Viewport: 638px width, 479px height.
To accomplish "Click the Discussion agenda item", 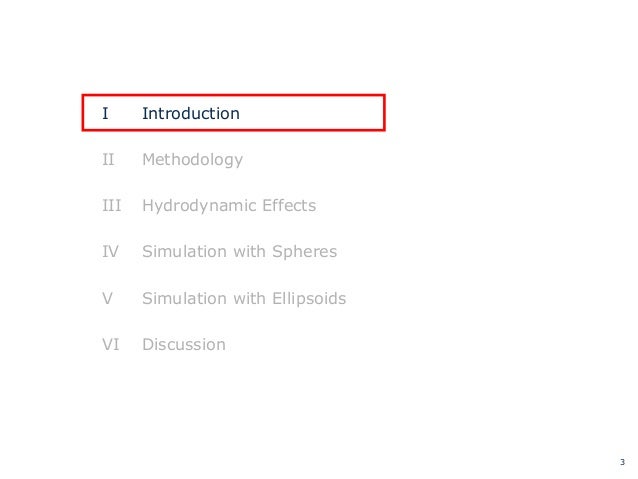I will click(x=183, y=345).
